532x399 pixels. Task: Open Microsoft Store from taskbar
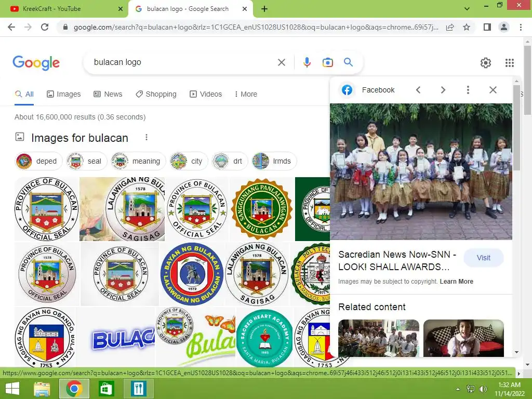pyautogui.click(x=106, y=389)
